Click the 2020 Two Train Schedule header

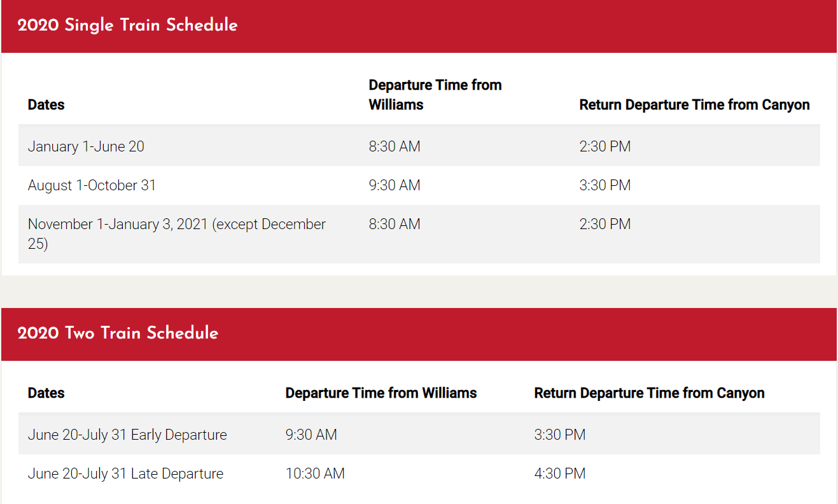pyautogui.click(x=118, y=333)
